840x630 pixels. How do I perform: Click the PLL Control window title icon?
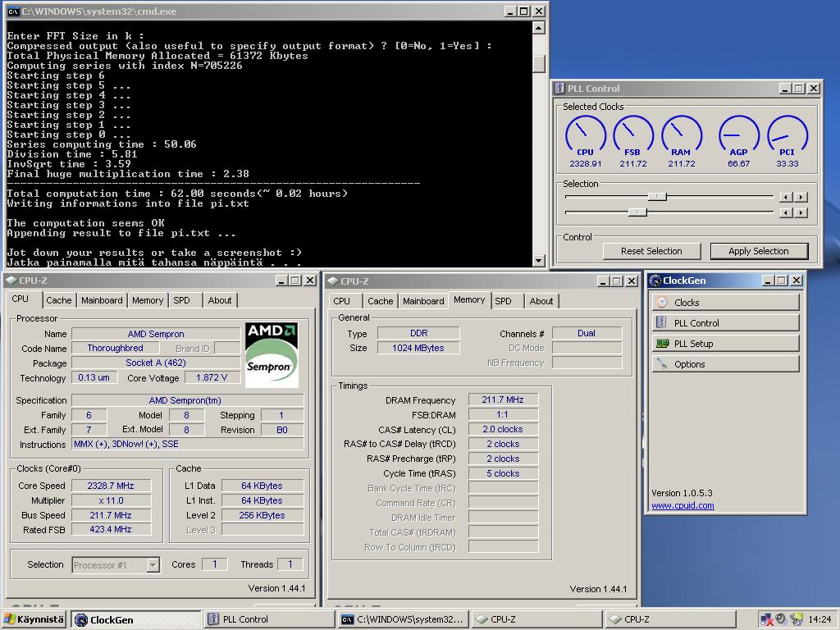559,89
